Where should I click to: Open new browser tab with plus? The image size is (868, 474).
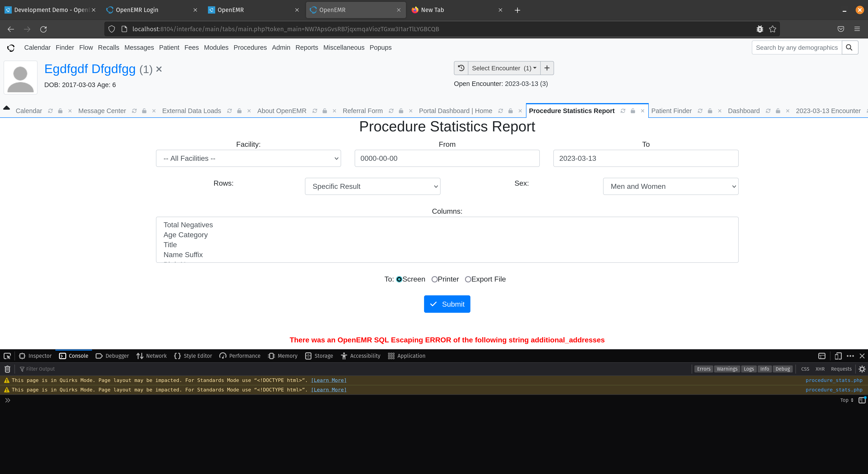point(518,10)
